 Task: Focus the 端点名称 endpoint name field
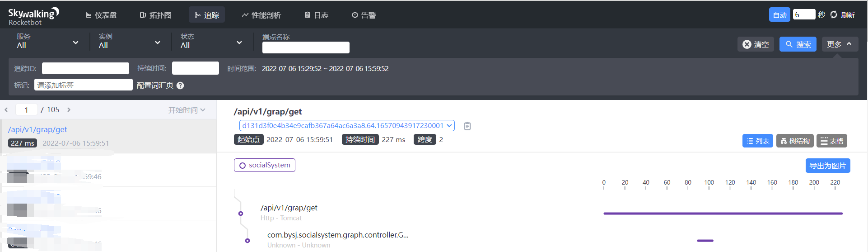[306, 48]
